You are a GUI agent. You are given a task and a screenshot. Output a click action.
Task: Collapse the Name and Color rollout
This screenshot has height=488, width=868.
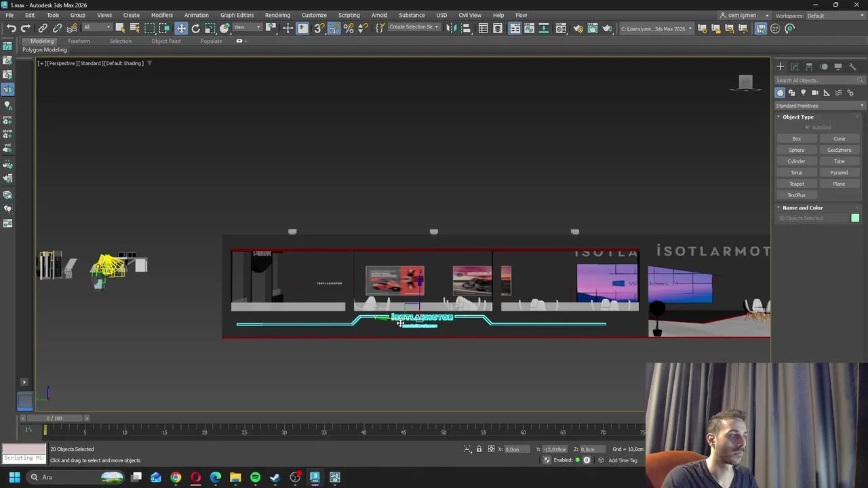click(802, 208)
